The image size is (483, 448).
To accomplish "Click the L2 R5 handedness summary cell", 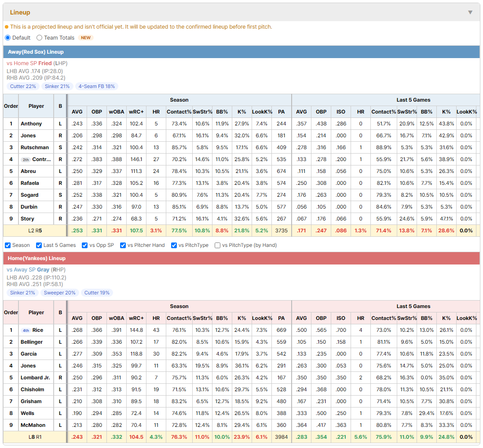I will [35, 231].
